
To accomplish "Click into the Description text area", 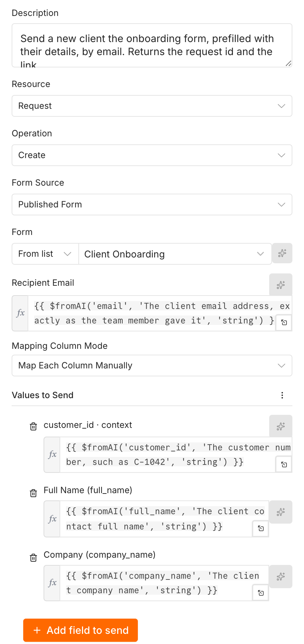I will point(152,45).
